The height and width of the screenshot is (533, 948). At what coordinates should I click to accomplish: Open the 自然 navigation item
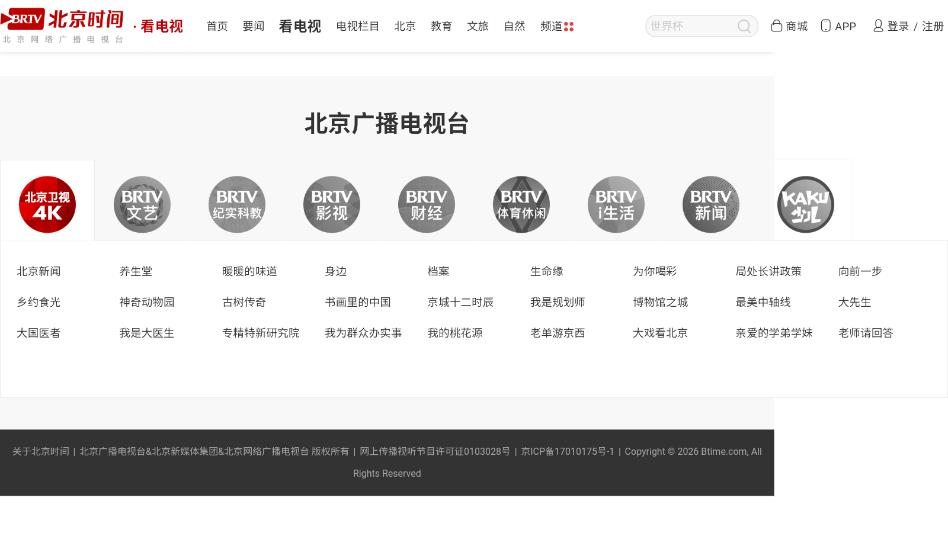click(x=515, y=26)
